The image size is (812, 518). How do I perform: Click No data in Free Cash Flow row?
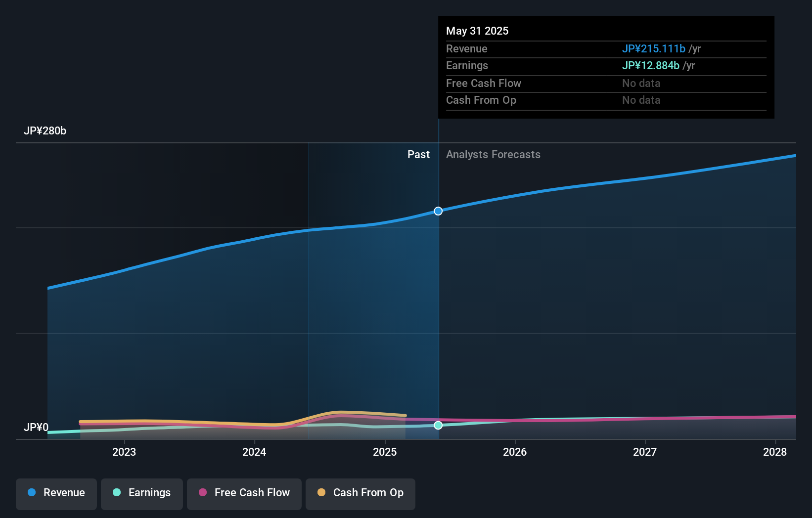click(641, 83)
